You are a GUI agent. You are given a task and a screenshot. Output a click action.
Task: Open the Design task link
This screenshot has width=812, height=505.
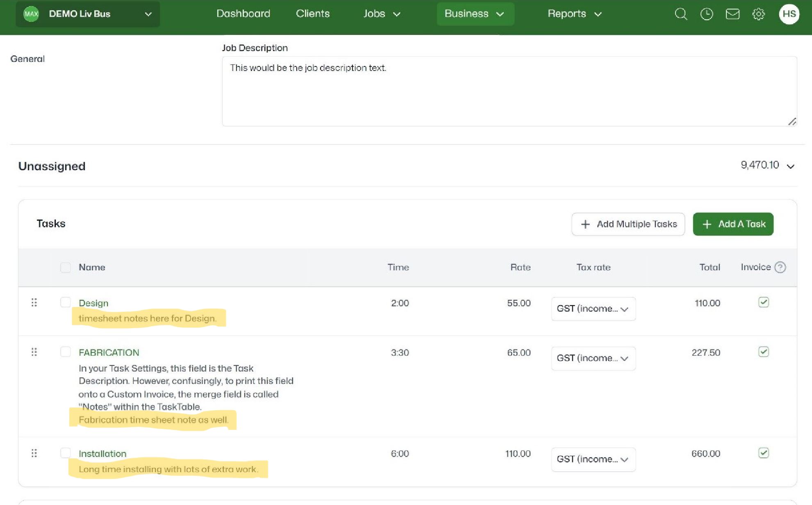point(93,303)
